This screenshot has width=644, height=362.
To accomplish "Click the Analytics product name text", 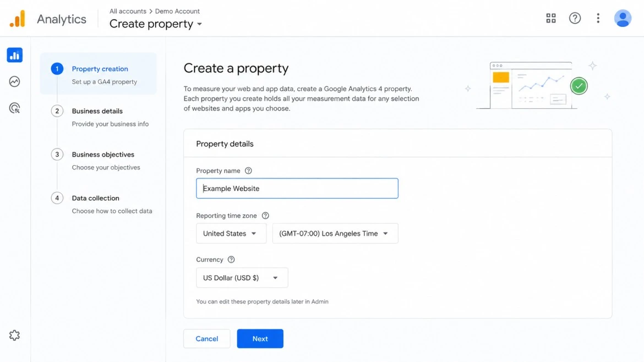I will [x=62, y=19].
